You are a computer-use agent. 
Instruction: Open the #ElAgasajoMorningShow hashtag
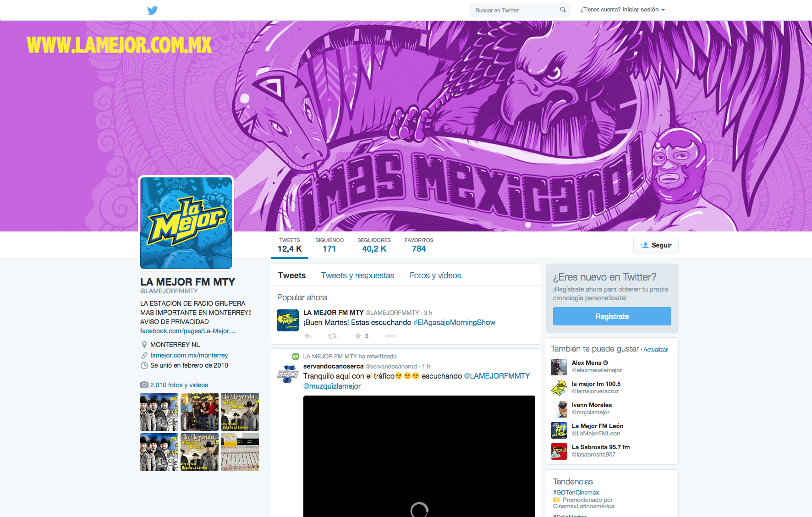454,323
